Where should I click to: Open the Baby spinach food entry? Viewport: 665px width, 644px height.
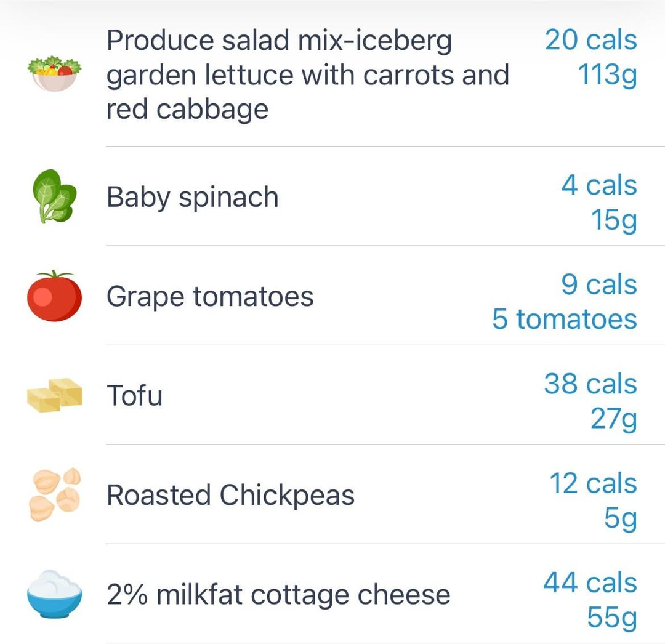(193, 197)
